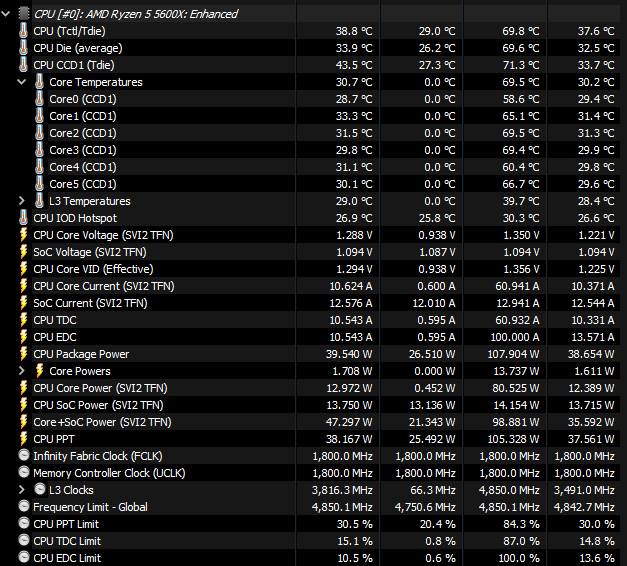Click lightning icon beside CPU Core Power
Image resolution: width=627 pixels, height=566 pixels.
tap(24, 388)
